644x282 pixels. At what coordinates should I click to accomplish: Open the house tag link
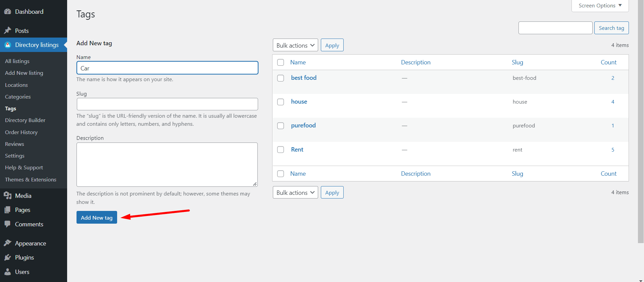pyautogui.click(x=299, y=102)
